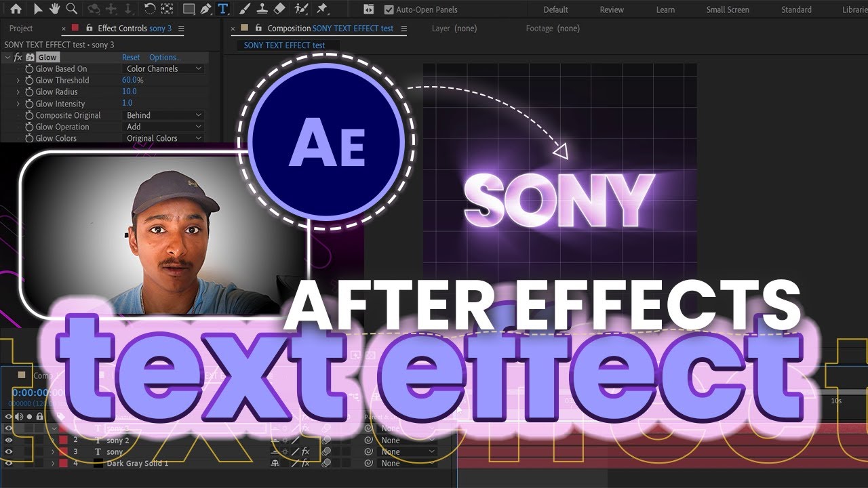Image resolution: width=868 pixels, height=488 pixels.
Task: Switch to the Standard workspace
Action: click(x=796, y=9)
